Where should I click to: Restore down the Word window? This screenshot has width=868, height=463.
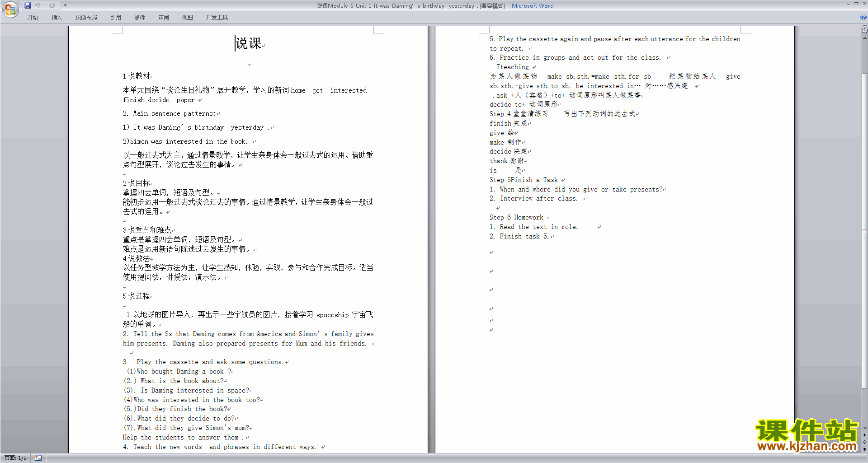pyautogui.click(x=856, y=4)
